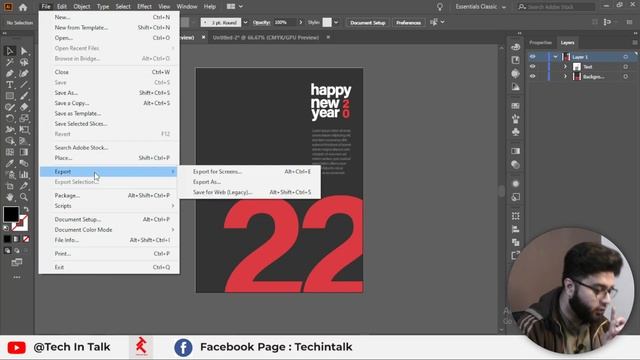
Task: Click the Text sublayer target circle
Action: coord(626,67)
